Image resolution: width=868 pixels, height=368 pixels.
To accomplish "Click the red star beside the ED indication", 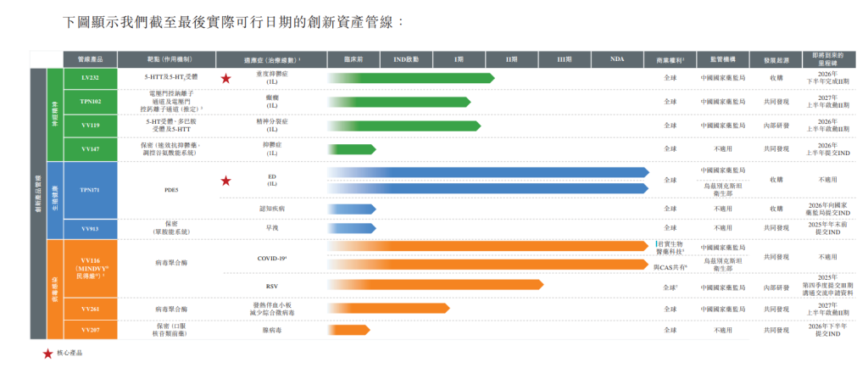I will (x=226, y=181).
